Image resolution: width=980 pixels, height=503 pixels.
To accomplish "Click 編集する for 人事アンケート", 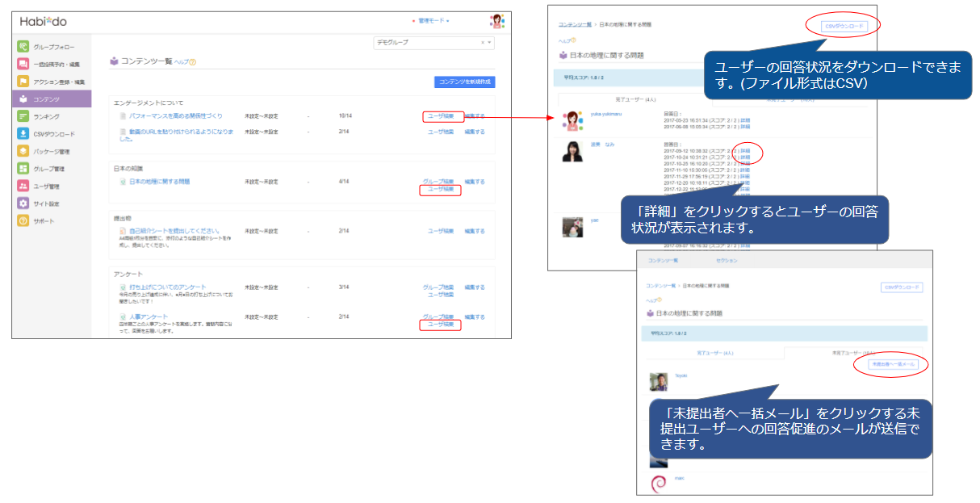I will click(475, 316).
